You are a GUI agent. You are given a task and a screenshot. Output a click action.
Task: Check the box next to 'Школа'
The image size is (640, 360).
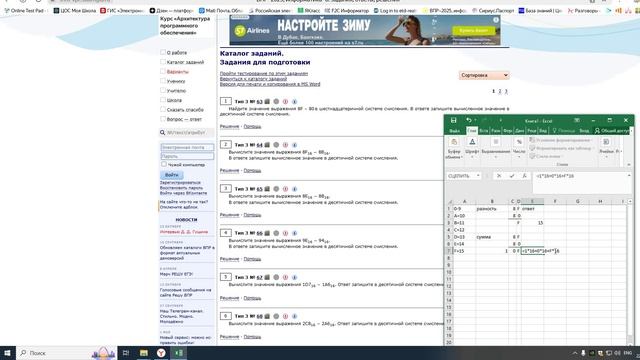pos(163,99)
